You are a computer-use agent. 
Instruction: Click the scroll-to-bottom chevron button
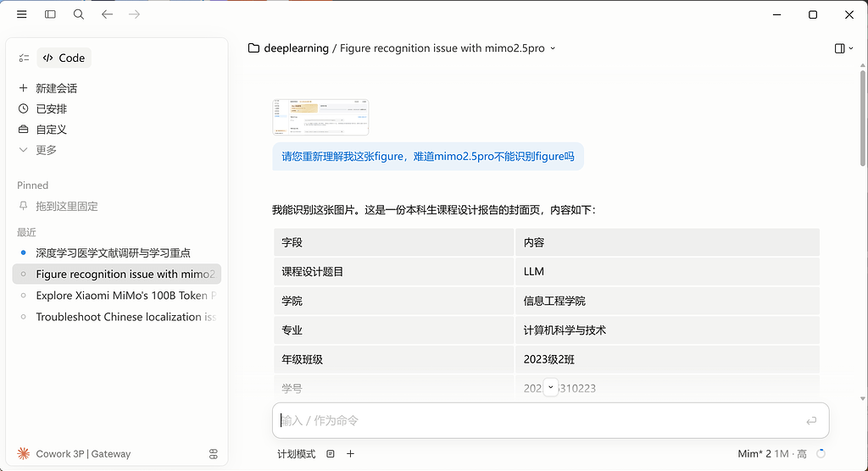551,387
